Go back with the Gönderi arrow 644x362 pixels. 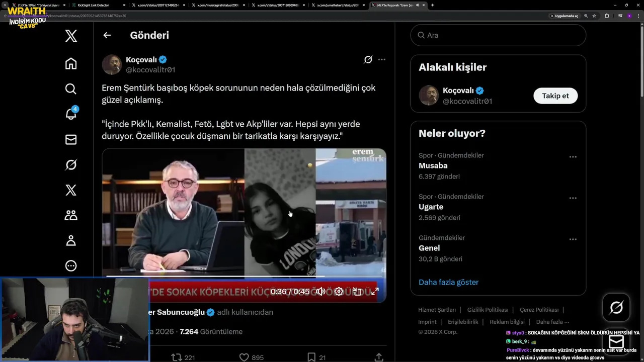pyautogui.click(x=107, y=35)
